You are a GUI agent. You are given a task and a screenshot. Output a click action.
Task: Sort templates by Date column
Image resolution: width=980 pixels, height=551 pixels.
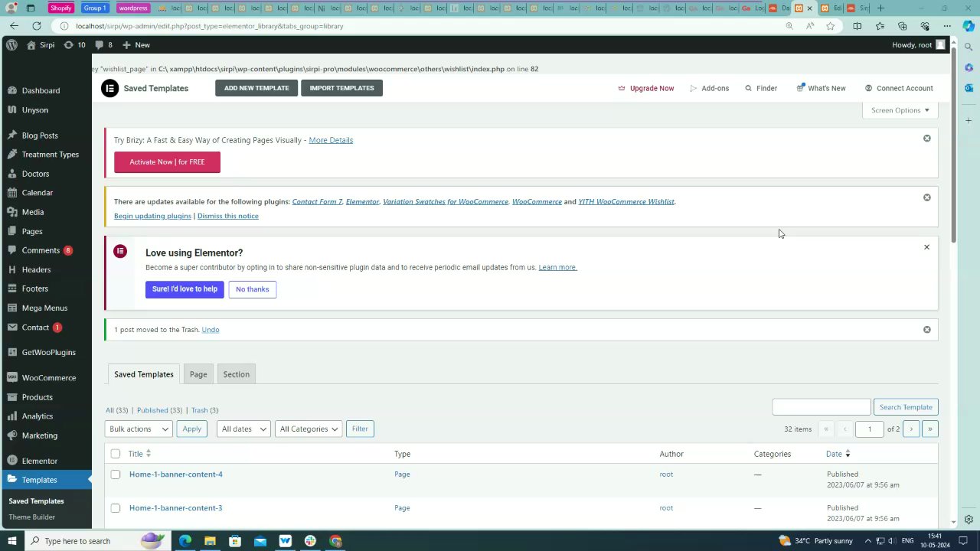pos(838,454)
